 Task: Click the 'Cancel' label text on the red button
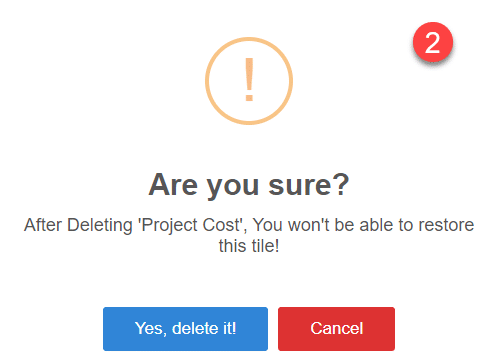[337, 328]
